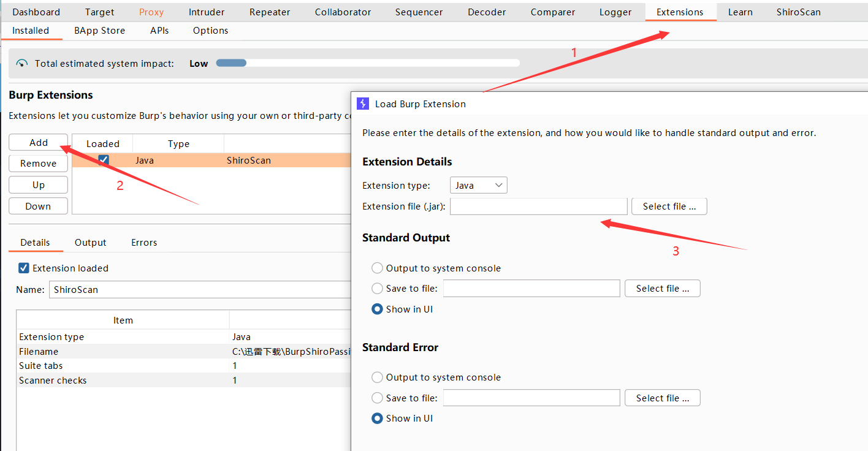The width and height of the screenshot is (868, 451).
Task: Switch to the Comparer tab
Action: point(553,12)
